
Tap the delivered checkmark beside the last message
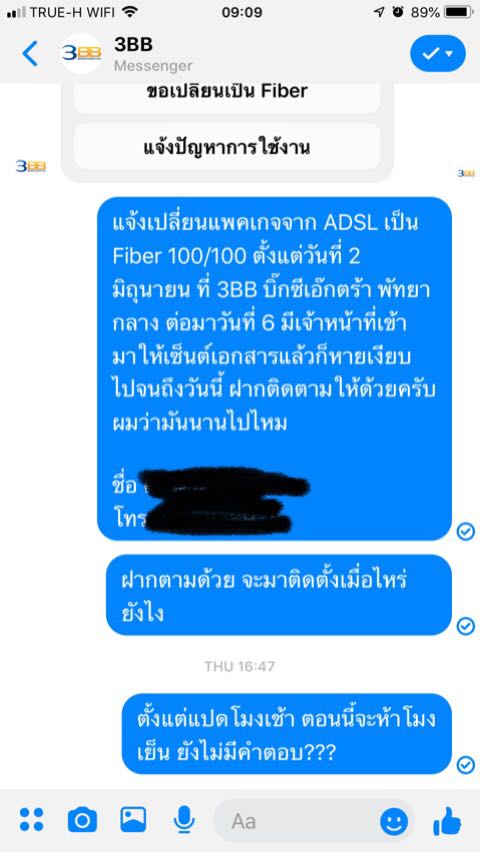[x=465, y=765]
